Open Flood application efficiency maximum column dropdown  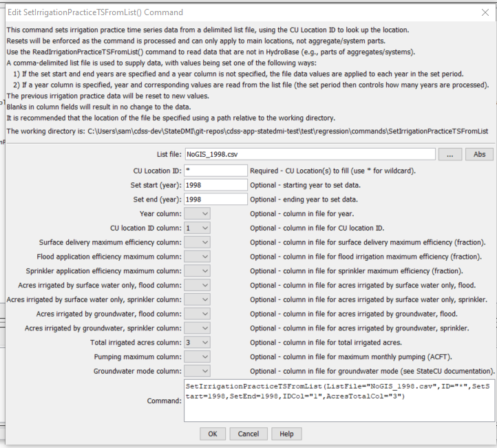[x=197, y=257]
